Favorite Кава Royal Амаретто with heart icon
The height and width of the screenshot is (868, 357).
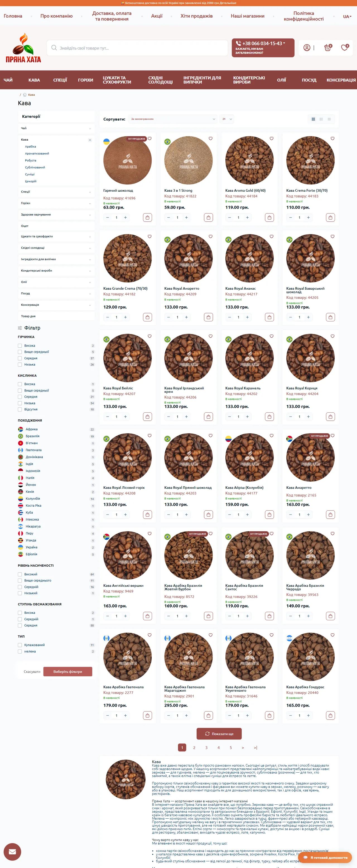point(211,237)
